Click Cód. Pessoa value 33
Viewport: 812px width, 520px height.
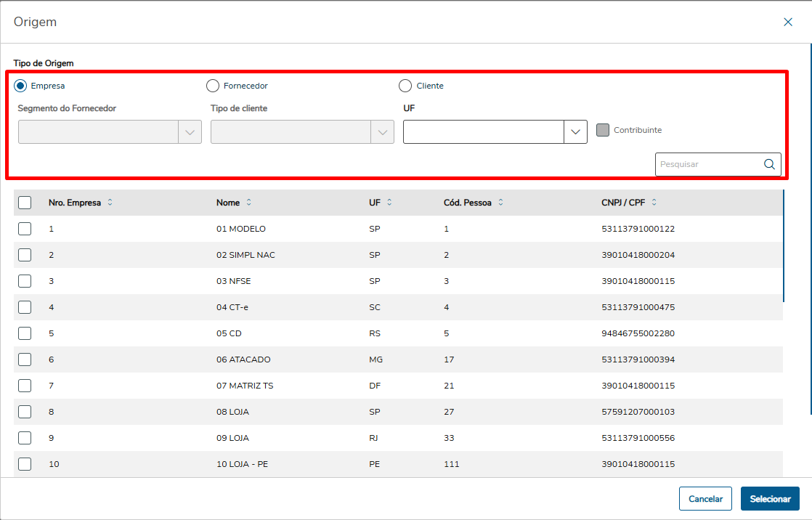449,438
